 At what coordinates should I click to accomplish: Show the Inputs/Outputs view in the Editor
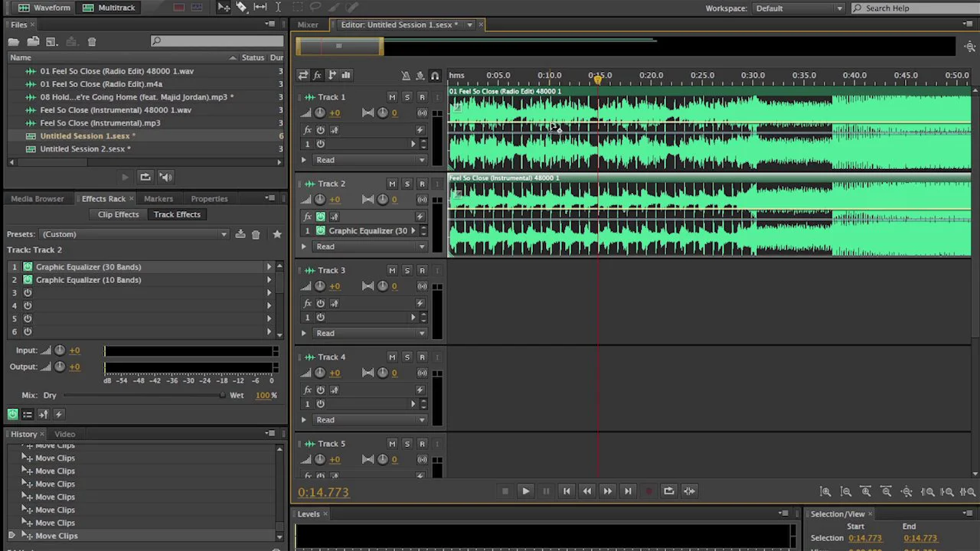tap(303, 75)
